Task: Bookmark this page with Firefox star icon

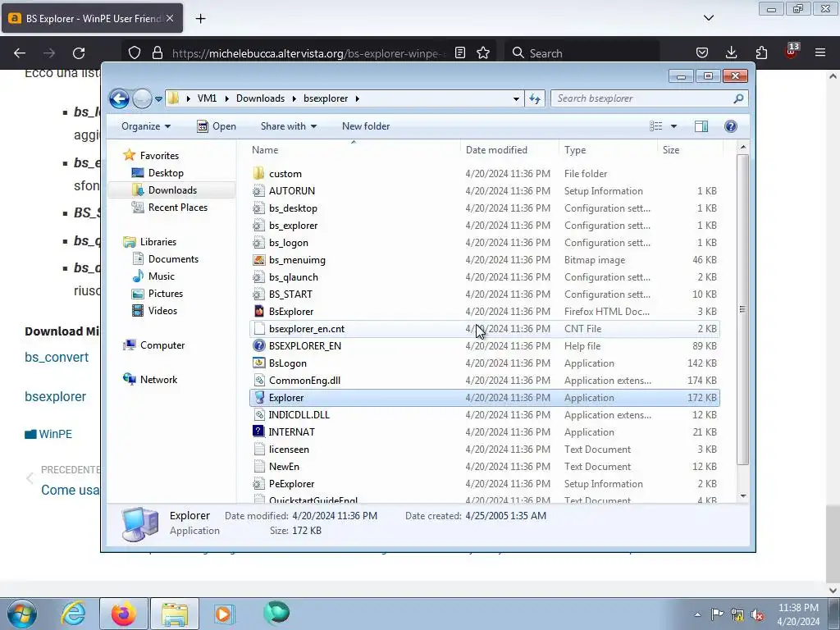Action: click(483, 53)
